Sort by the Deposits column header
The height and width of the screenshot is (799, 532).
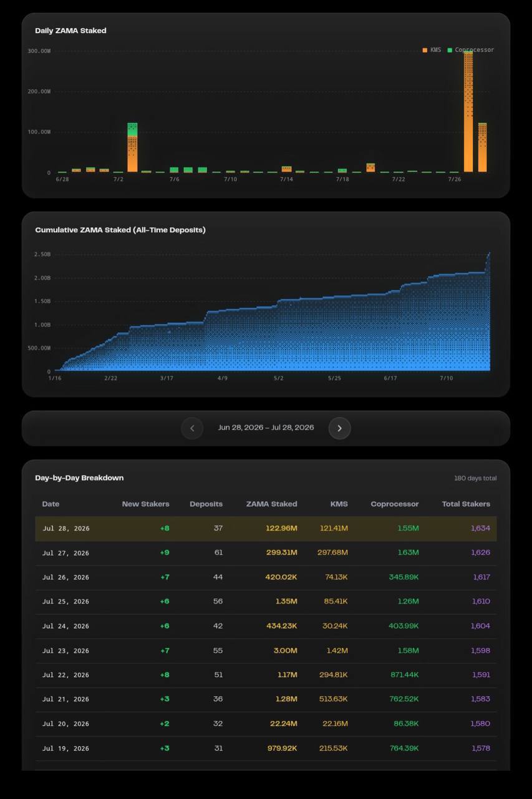(x=206, y=504)
